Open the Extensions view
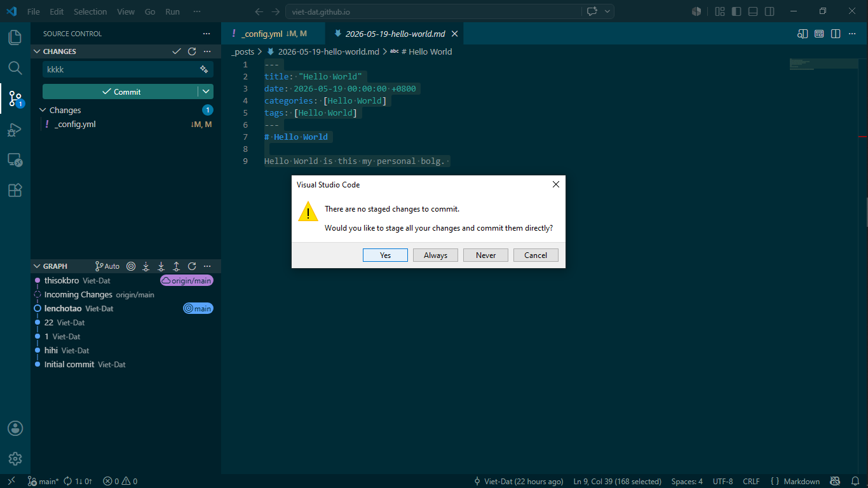The width and height of the screenshot is (868, 488). 15,190
